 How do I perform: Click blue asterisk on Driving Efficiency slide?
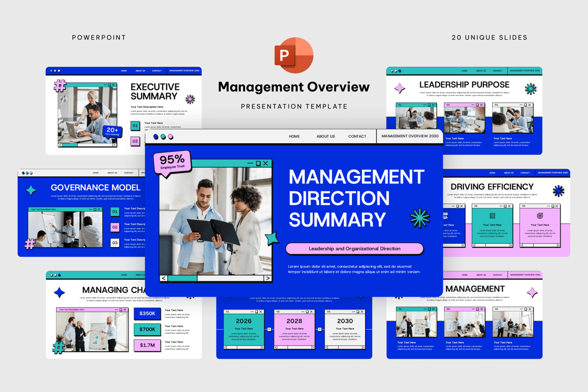pyautogui.click(x=558, y=191)
